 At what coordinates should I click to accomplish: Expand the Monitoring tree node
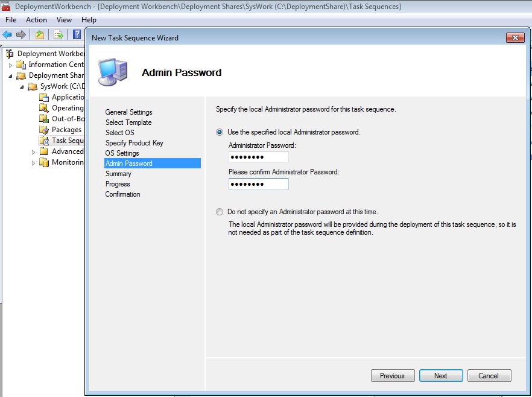pyautogui.click(x=33, y=163)
